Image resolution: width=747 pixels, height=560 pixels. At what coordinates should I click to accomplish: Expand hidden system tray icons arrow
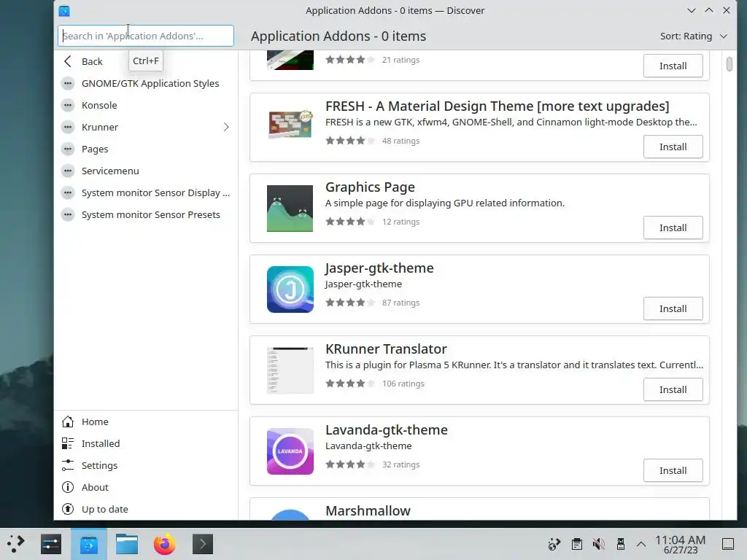click(641, 544)
